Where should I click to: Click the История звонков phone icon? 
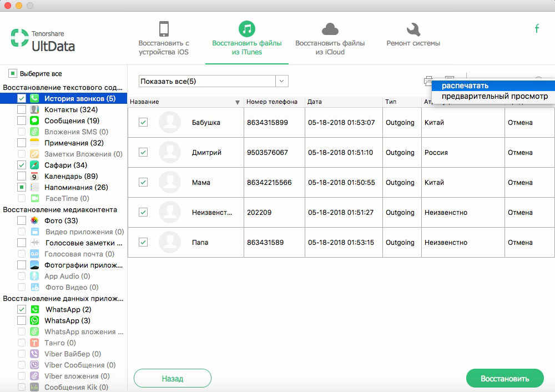[x=34, y=98]
